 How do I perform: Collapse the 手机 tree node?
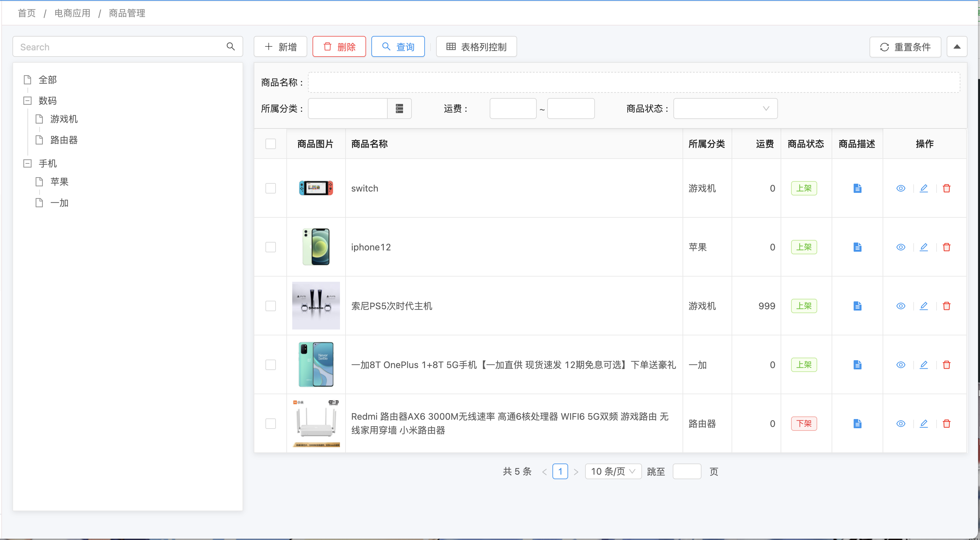(27, 164)
